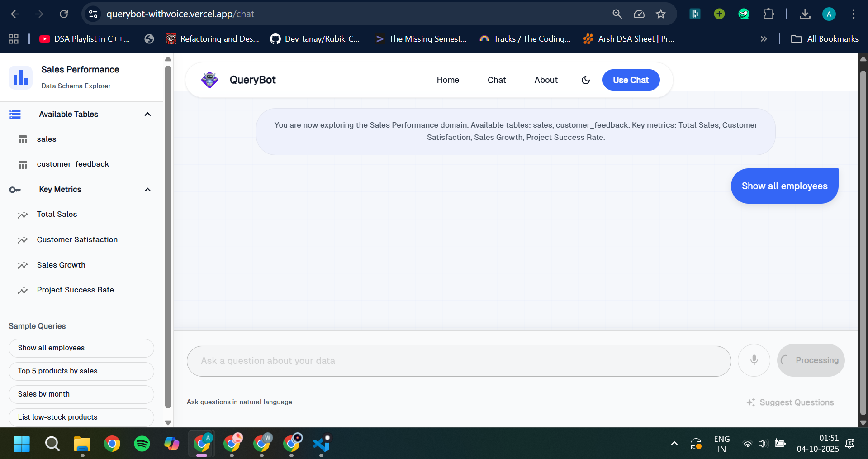Click the QueryBot robot logo icon
This screenshot has height=459, width=868.
[209, 80]
